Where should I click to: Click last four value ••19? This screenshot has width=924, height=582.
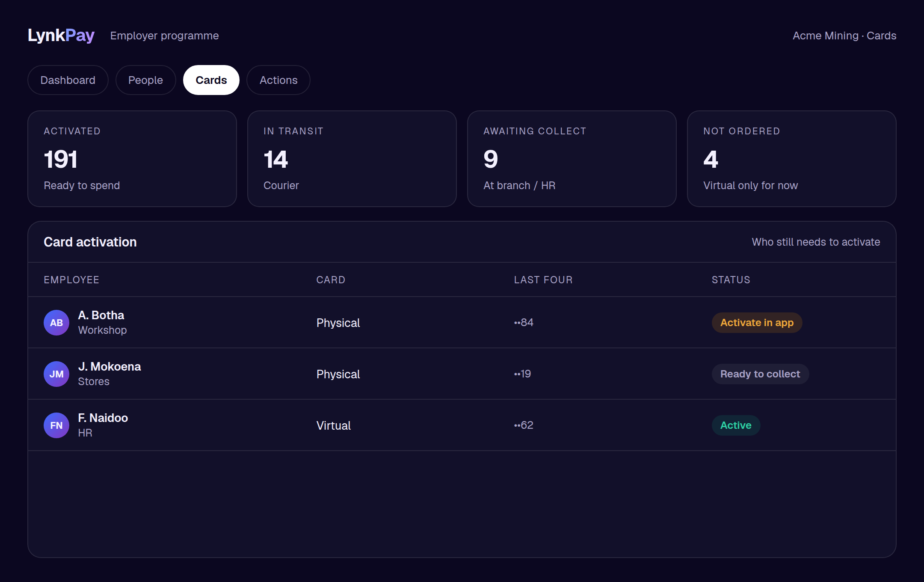point(522,374)
